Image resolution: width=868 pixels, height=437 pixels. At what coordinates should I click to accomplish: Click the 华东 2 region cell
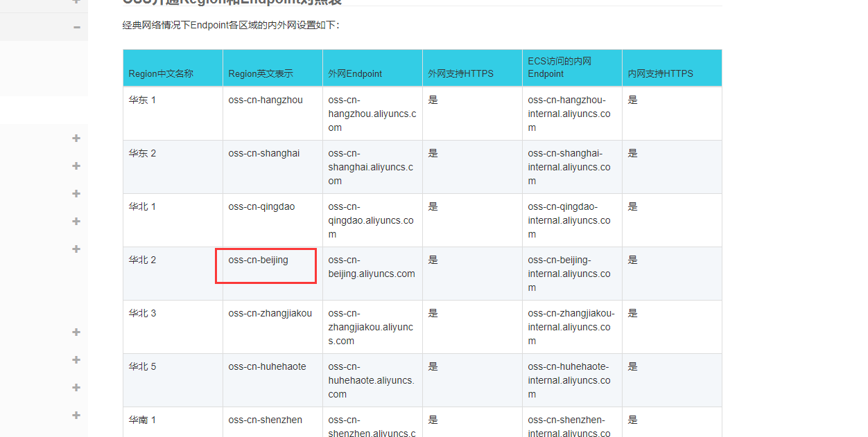(143, 153)
